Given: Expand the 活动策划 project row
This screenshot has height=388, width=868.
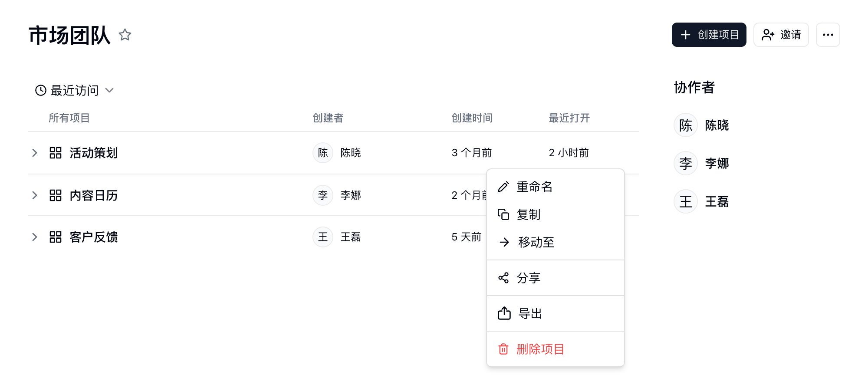Looking at the screenshot, I should coord(35,153).
